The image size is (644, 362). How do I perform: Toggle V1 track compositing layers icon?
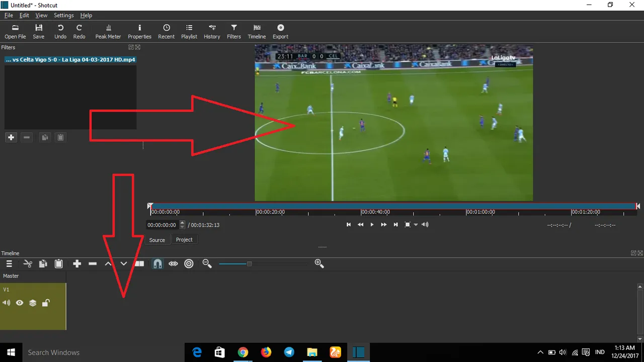tap(33, 303)
